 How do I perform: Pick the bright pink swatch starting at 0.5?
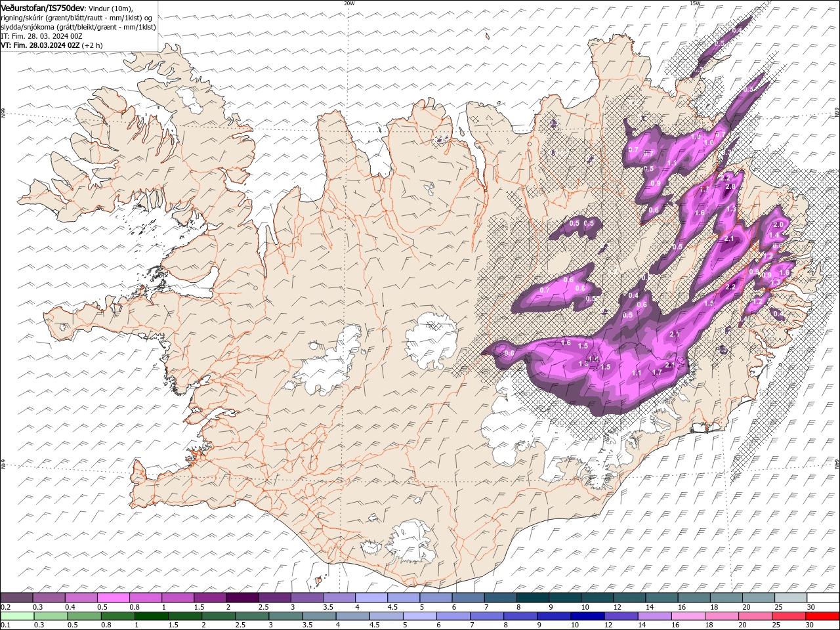[113, 598]
